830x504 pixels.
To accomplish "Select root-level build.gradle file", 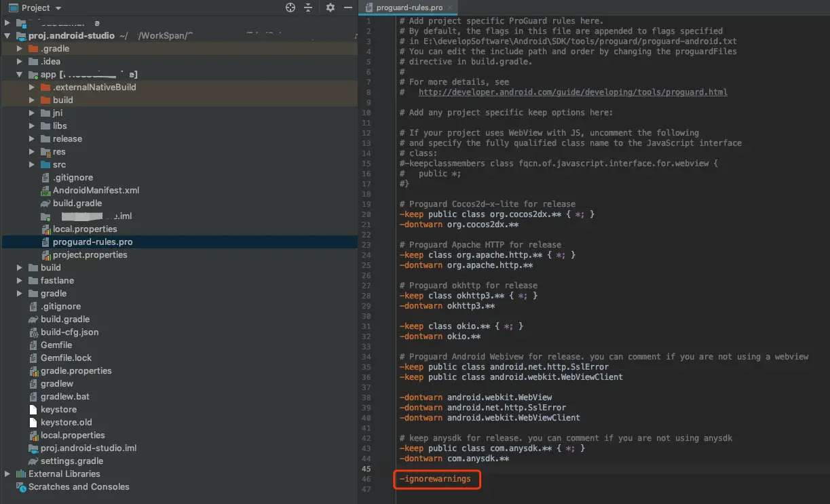I will [65, 319].
